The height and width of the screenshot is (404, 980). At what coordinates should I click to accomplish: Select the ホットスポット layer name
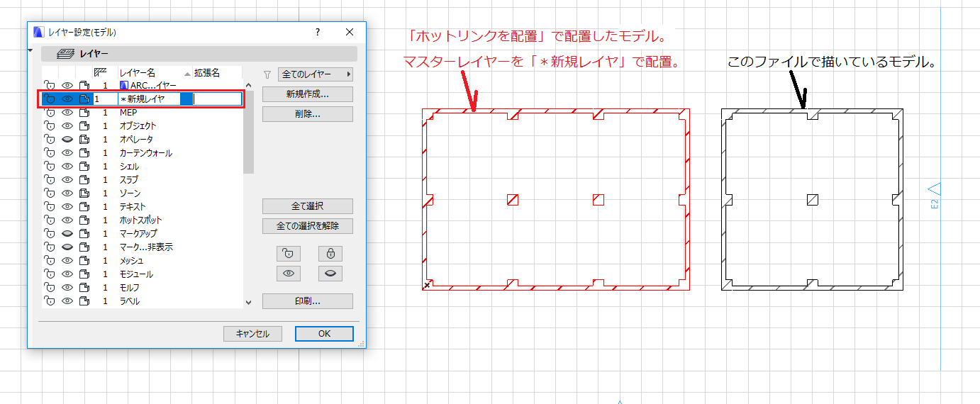click(140, 220)
